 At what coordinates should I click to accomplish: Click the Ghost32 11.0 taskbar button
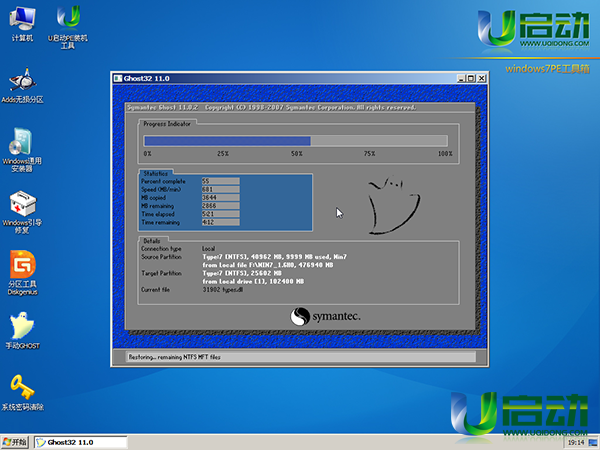(x=81, y=442)
